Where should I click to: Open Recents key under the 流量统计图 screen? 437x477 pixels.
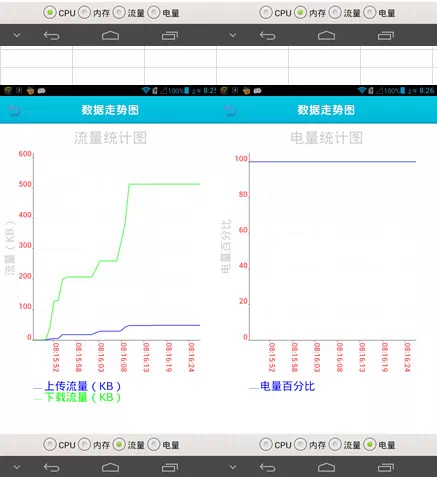[170, 468]
